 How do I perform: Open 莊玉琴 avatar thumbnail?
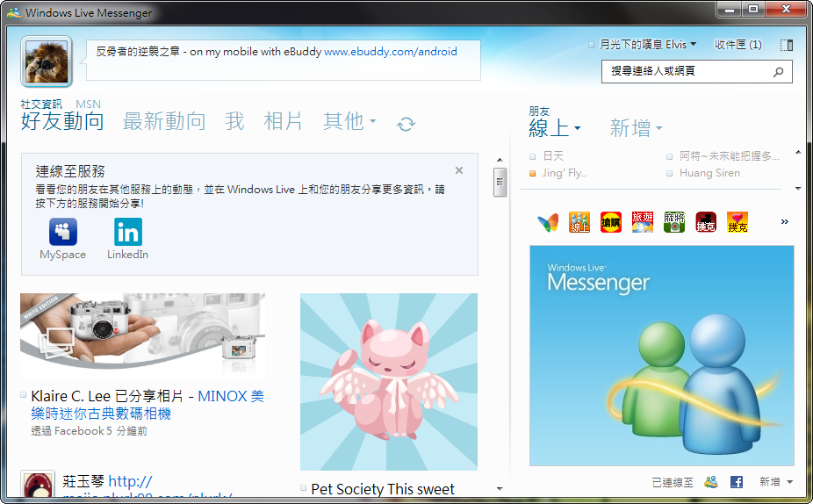[38, 486]
